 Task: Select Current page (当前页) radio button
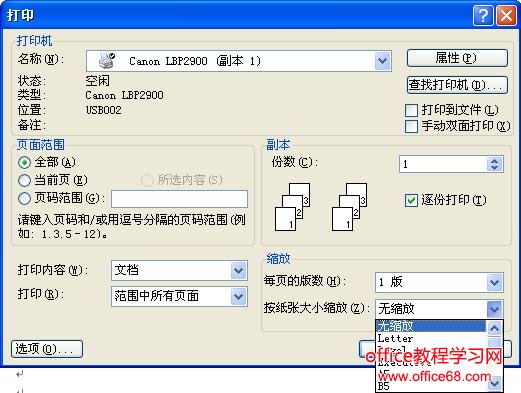click(x=24, y=180)
